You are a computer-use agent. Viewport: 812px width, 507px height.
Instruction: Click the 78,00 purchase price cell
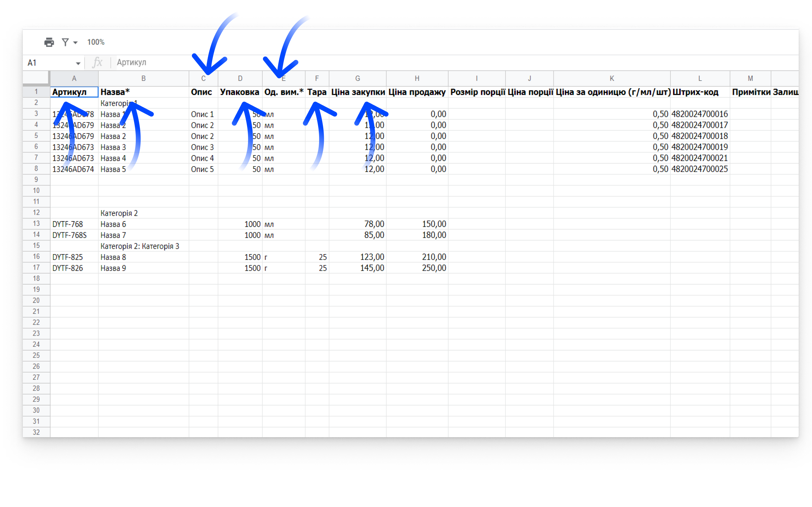coord(357,224)
